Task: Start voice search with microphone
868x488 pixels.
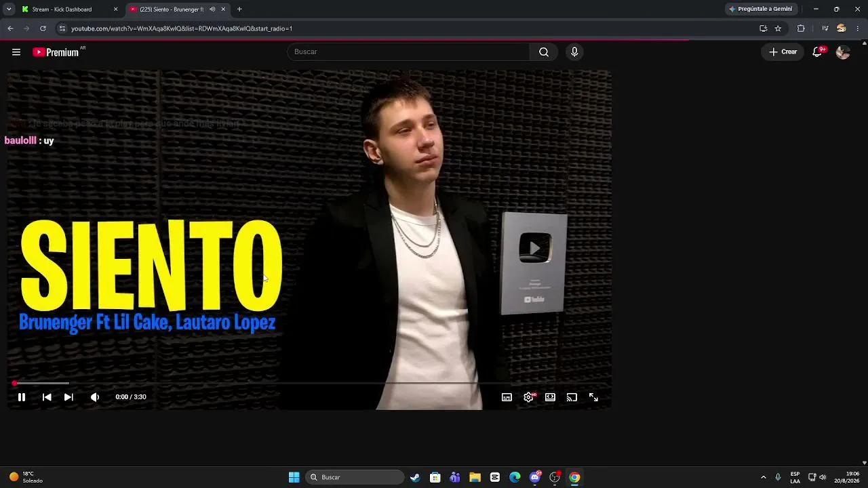Action: (574, 52)
